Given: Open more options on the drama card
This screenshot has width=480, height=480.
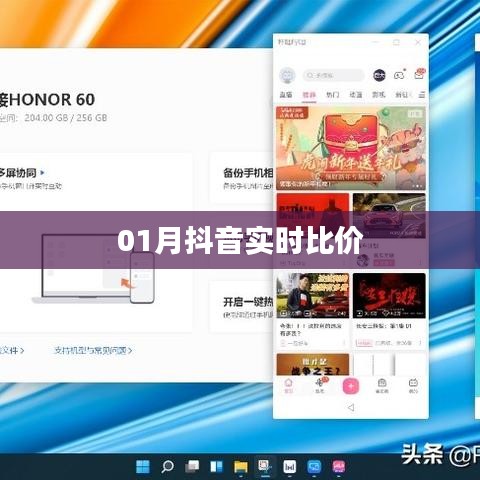Looking at the screenshot, I should [x=421, y=343].
